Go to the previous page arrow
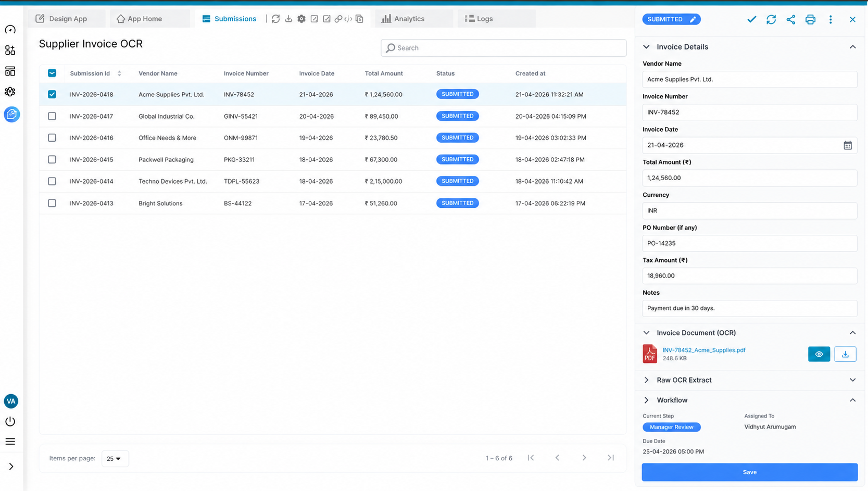Screen dimensions: 868x491 557,458
